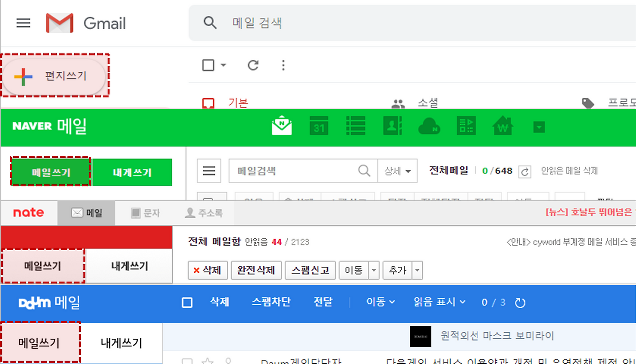Click Naver's 메일쓰기 button
The image size is (636, 364).
click(x=51, y=172)
